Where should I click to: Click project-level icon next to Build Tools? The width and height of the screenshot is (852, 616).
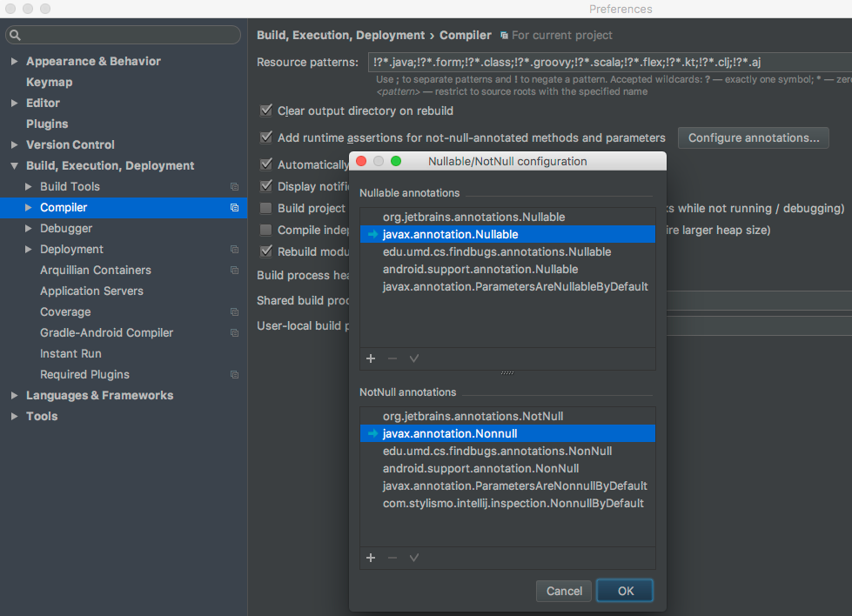(234, 187)
